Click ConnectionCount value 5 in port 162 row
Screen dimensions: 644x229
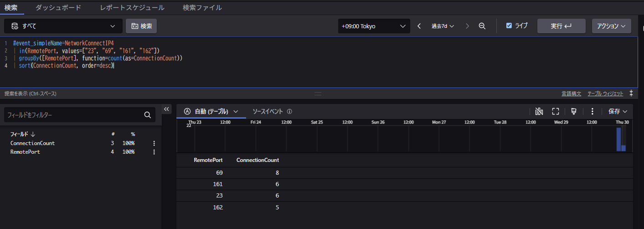[277, 207]
